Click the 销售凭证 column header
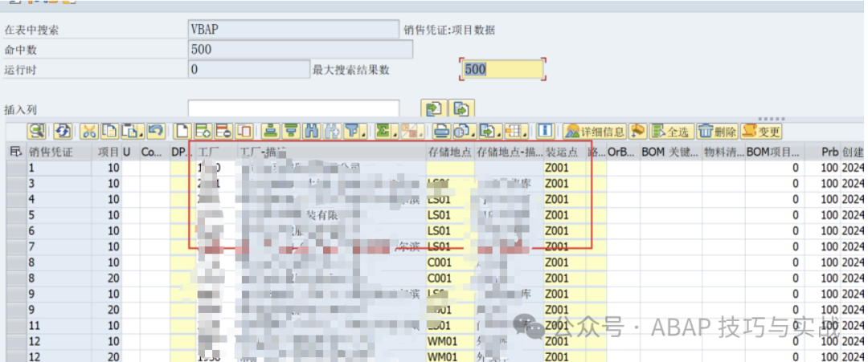The width and height of the screenshot is (868, 362). tap(58, 152)
